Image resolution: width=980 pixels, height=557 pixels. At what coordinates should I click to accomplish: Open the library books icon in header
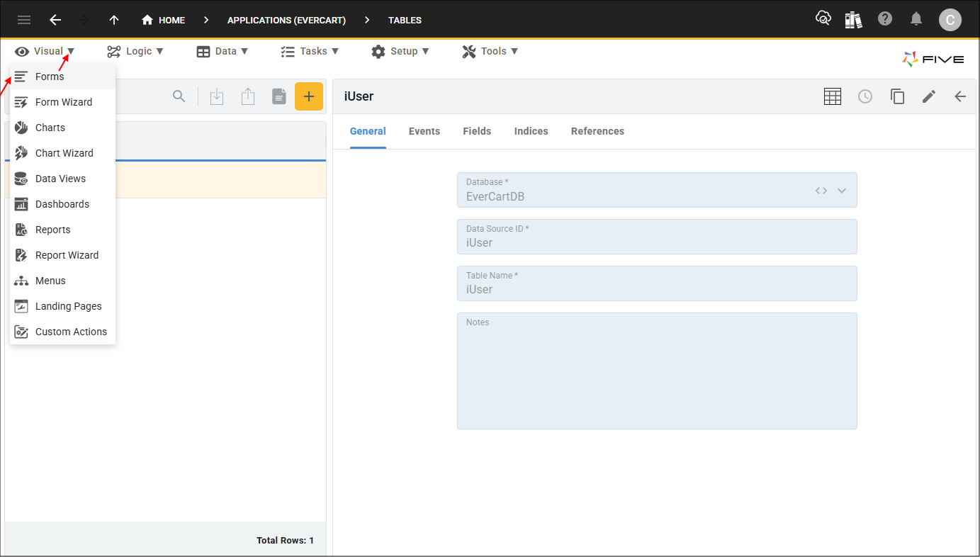[854, 19]
